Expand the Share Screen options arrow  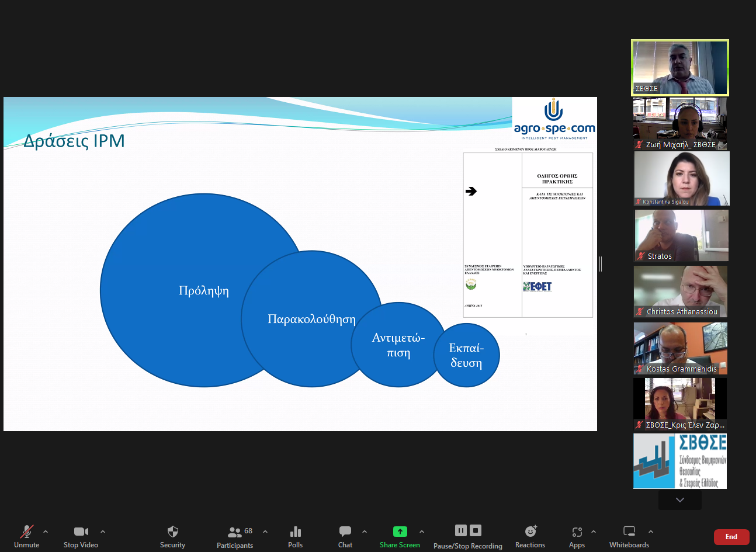(x=422, y=532)
